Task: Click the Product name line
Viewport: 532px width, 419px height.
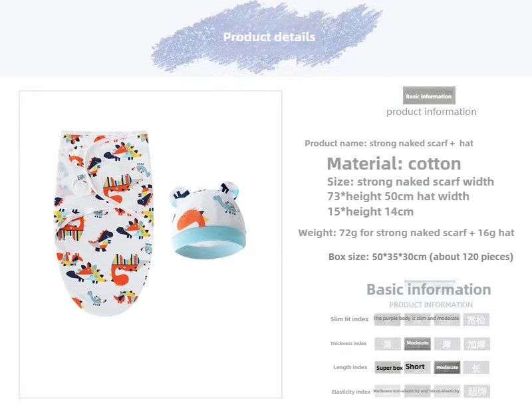Action: (389, 143)
